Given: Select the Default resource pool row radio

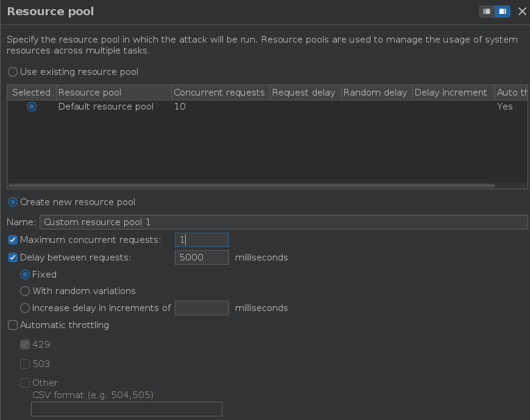Looking at the screenshot, I should click(32, 107).
